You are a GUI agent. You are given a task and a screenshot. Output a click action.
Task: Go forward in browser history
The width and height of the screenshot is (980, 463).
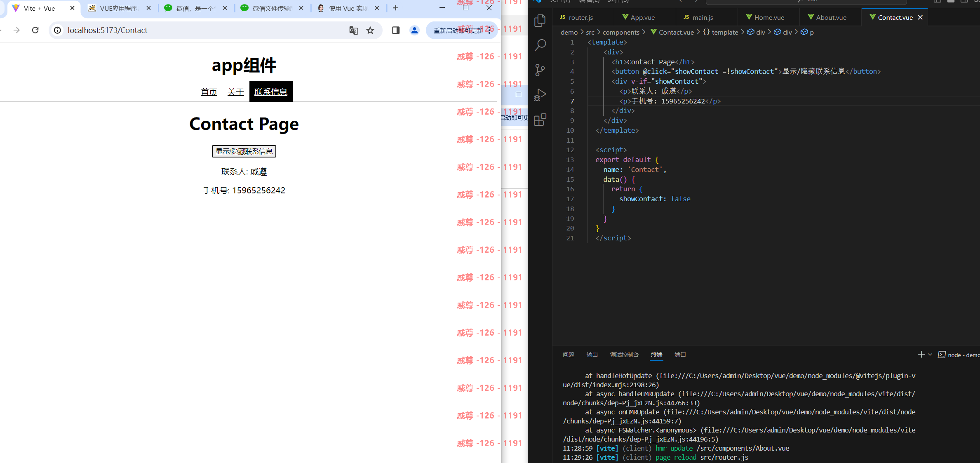pos(16,30)
